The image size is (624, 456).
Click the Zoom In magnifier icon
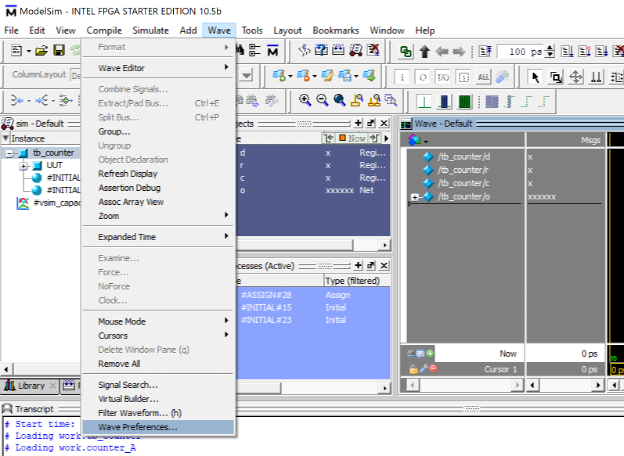pyautogui.click(x=304, y=100)
